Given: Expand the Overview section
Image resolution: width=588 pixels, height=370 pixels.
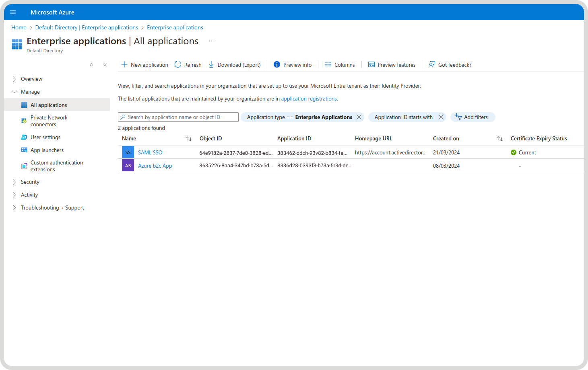Looking at the screenshot, I should pyautogui.click(x=14, y=79).
